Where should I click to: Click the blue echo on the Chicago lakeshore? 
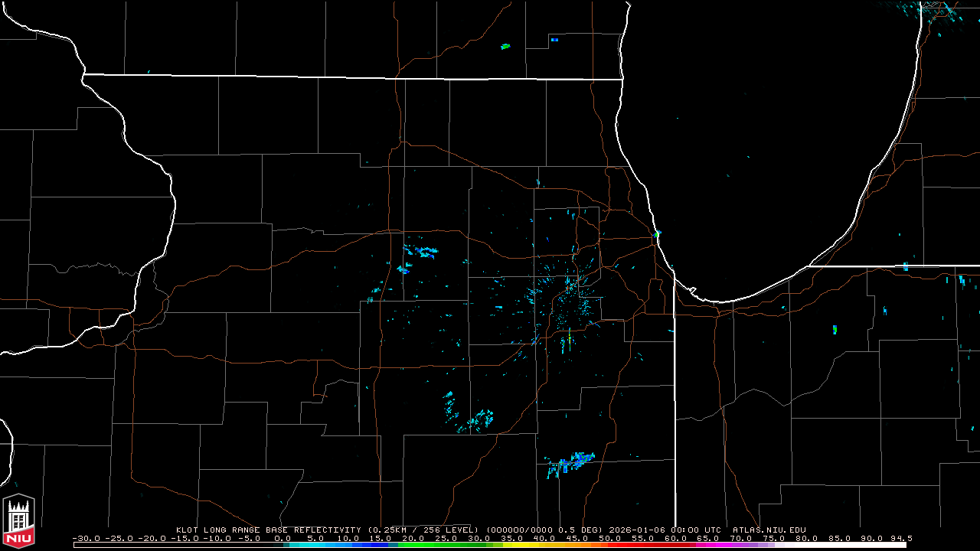[x=657, y=233]
